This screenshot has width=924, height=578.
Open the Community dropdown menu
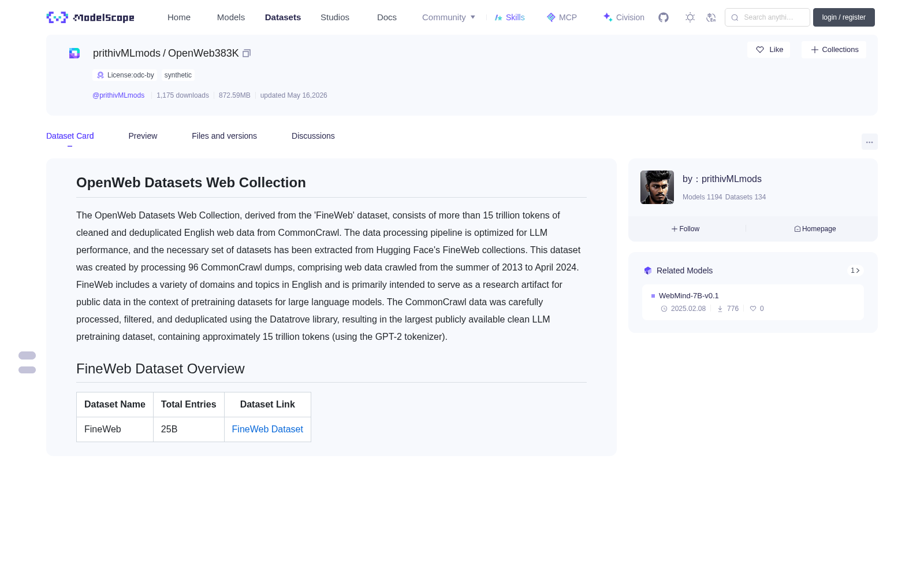tap(449, 17)
